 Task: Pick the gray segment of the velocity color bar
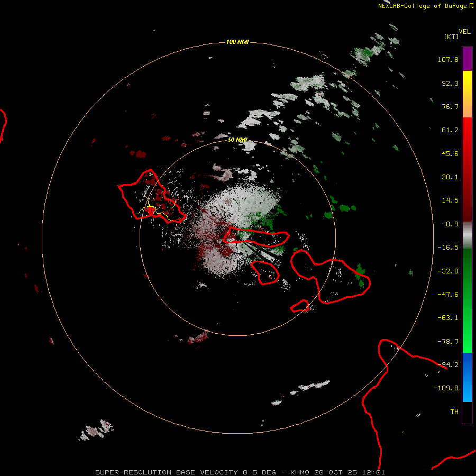[x=467, y=235]
